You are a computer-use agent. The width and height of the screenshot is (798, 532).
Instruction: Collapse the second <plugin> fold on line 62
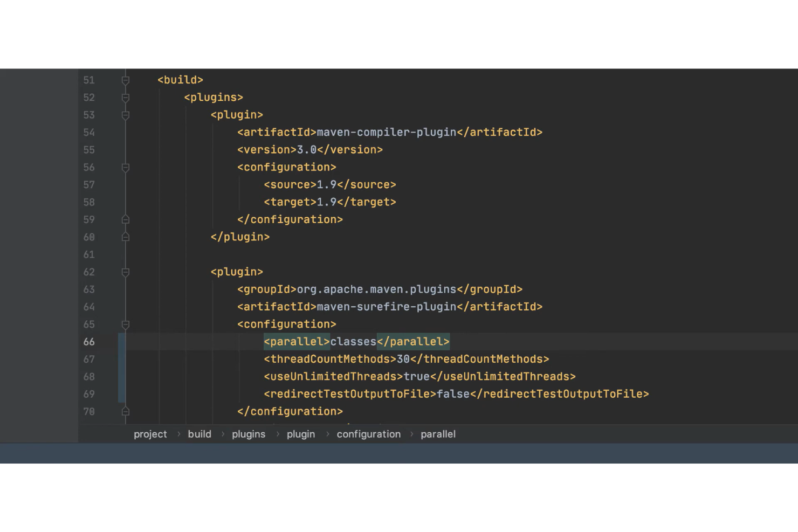pyautogui.click(x=125, y=272)
